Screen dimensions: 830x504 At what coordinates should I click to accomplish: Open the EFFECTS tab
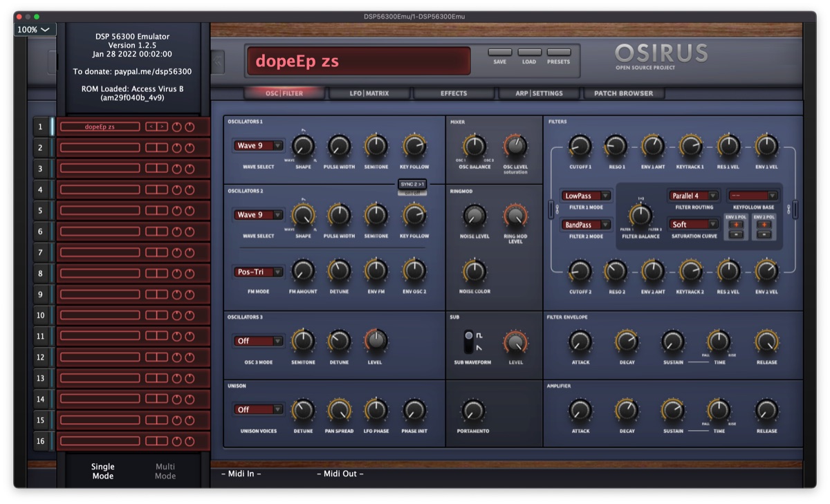coord(454,93)
